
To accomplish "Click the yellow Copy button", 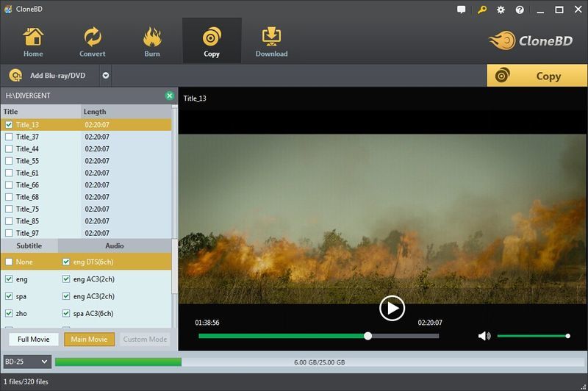I will [537, 76].
